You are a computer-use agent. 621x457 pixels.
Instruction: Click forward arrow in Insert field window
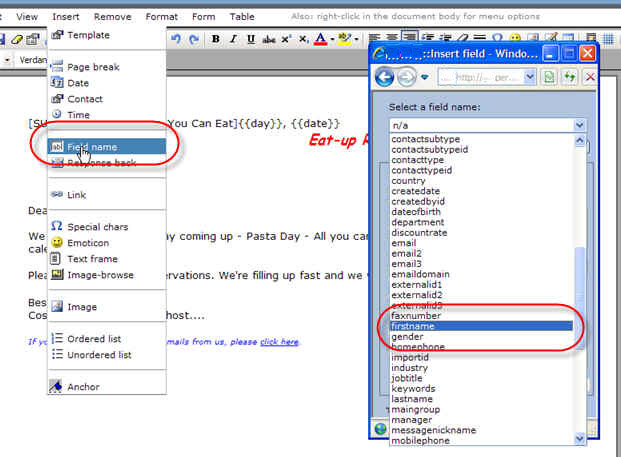pos(406,77)
